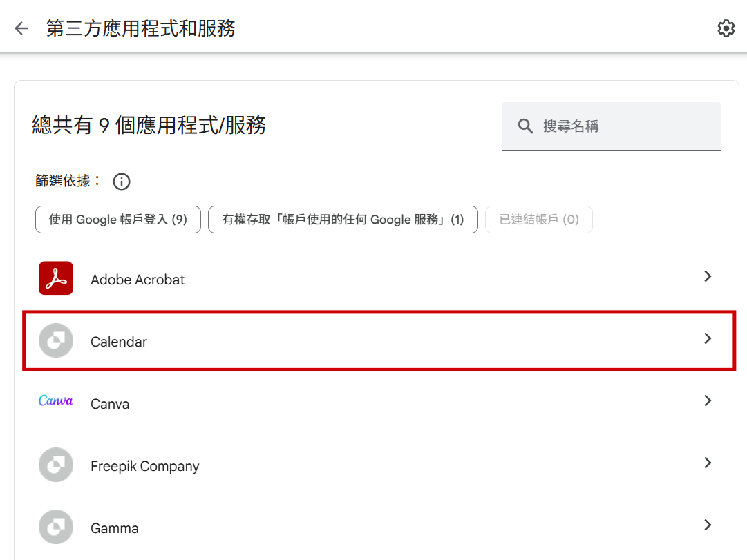Open the Canva app name entry
747x560 pixels.
110,404
